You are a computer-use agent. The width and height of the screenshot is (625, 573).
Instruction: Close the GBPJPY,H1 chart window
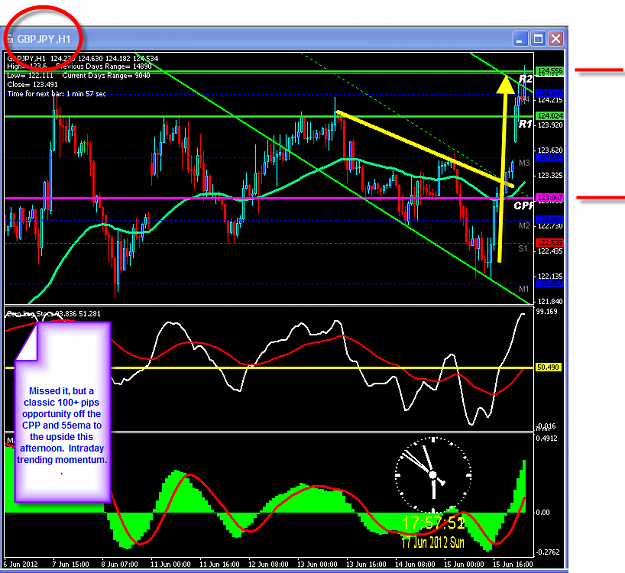556,39
